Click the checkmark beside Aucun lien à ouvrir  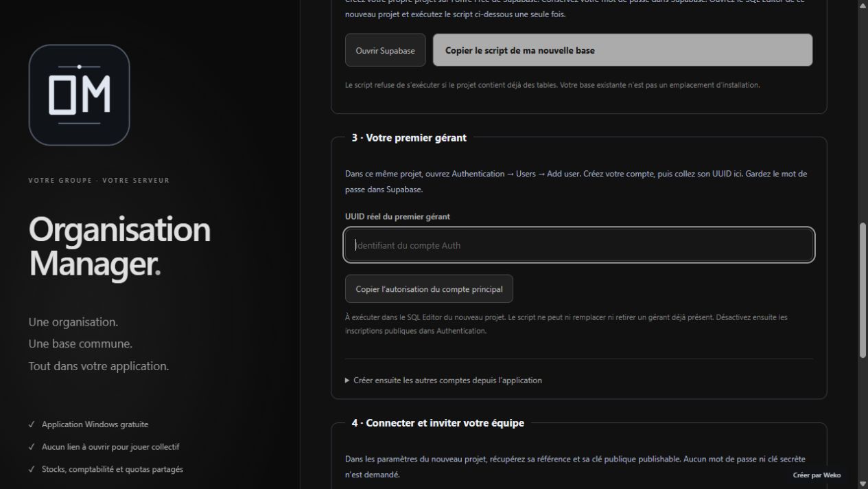(x=32, y=447)
